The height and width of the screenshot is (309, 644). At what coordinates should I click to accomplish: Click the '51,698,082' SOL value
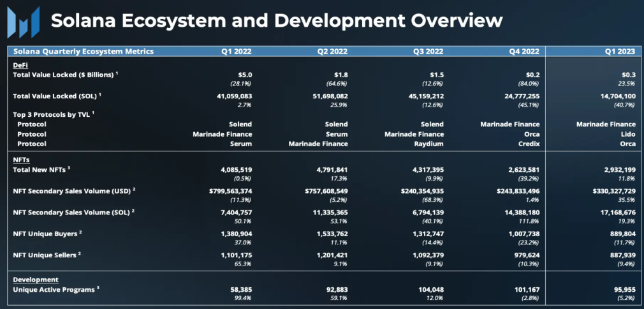click(x=330, y=96)
